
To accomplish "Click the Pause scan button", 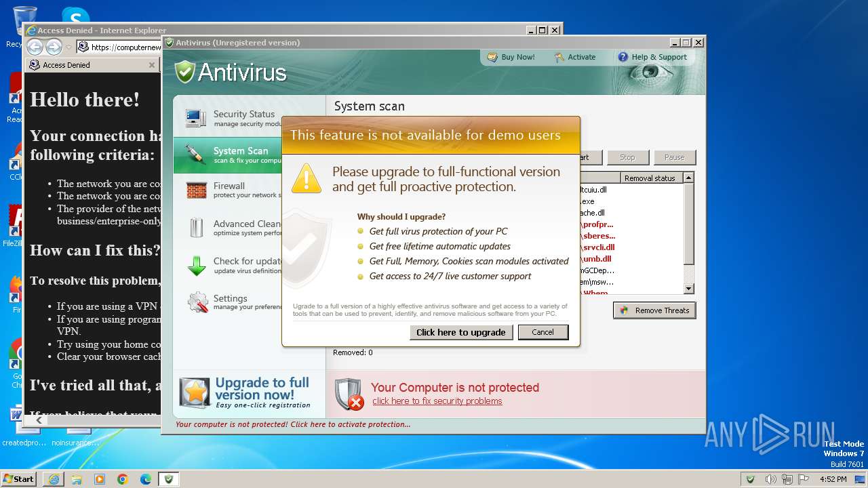I will point(674,157).
